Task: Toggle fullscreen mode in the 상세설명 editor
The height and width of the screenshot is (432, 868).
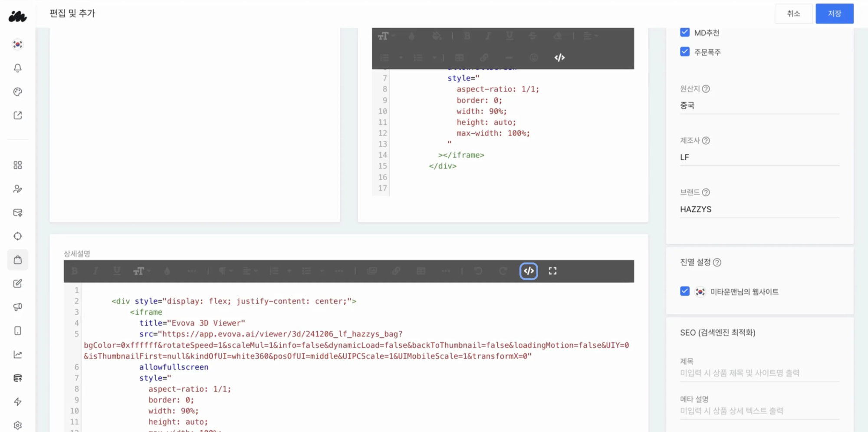Action: point(552,271)
